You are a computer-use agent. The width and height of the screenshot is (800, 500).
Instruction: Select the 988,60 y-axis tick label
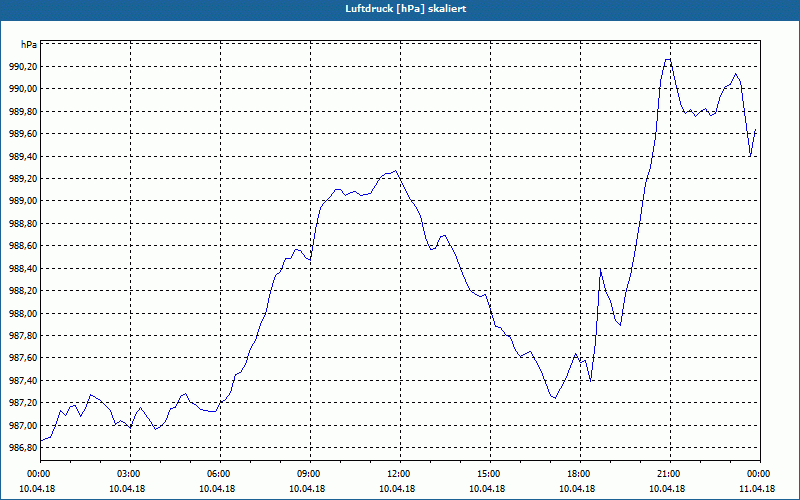(23, 246)
